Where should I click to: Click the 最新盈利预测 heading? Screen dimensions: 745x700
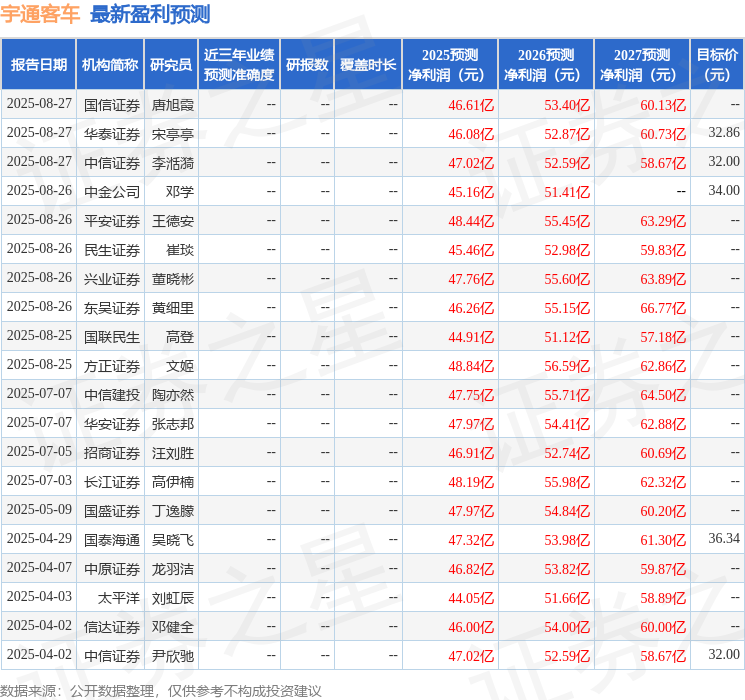[x=150, y=14]
